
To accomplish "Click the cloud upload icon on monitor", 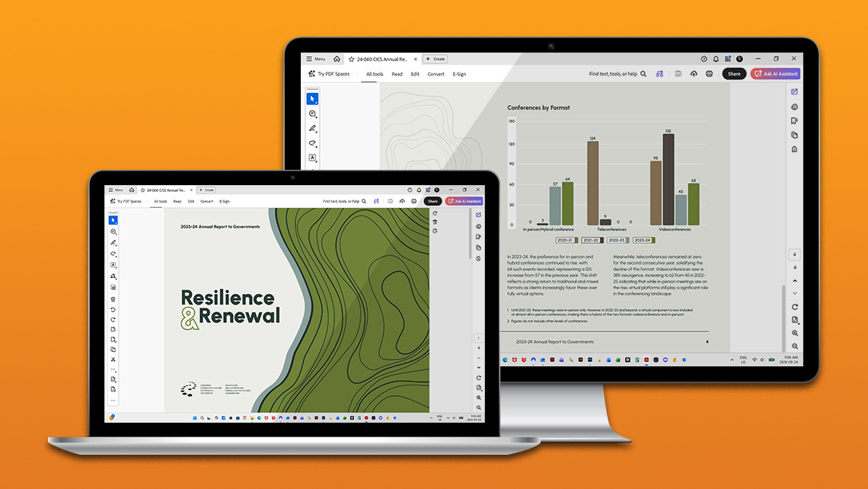I will (694, 74).
